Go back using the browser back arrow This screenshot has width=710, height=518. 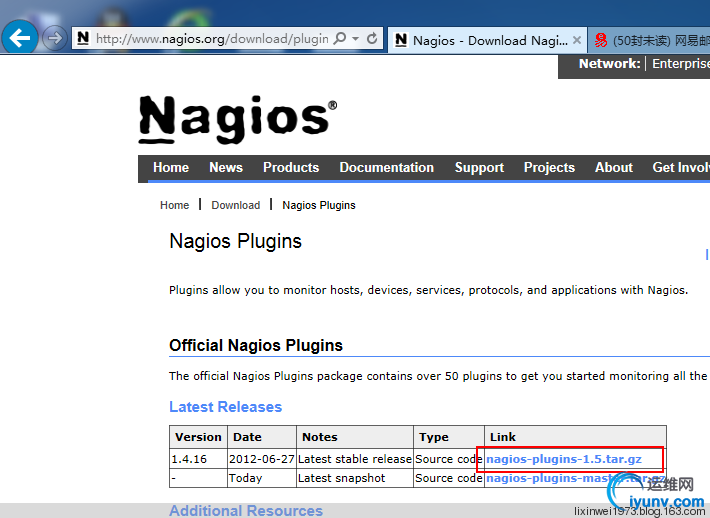tap(20, 38)
